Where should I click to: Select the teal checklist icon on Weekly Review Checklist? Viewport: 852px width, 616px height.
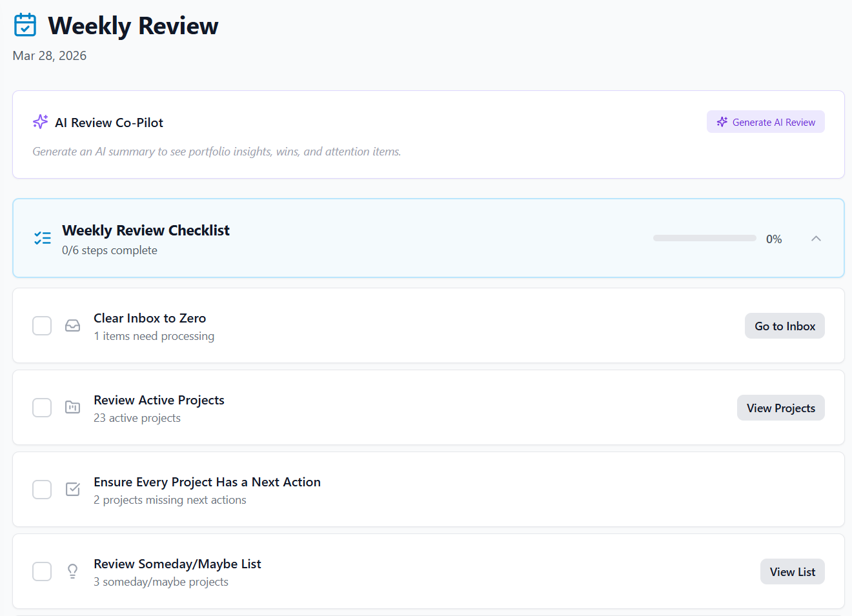point(41,237)
